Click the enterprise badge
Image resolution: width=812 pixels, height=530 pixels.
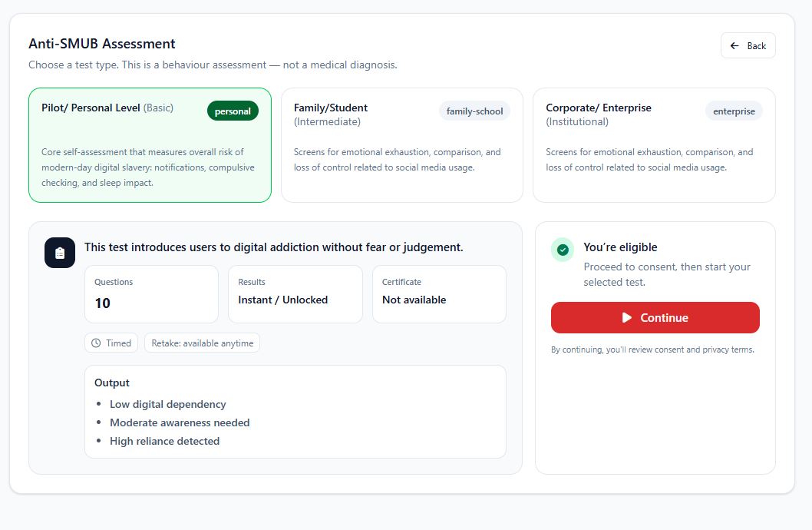(734, 111)
